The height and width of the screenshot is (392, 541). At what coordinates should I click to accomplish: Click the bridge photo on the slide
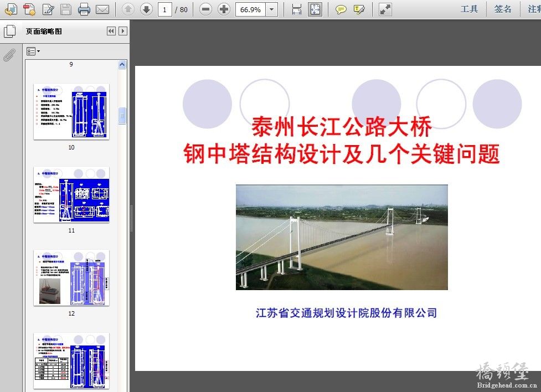(342, 237)
